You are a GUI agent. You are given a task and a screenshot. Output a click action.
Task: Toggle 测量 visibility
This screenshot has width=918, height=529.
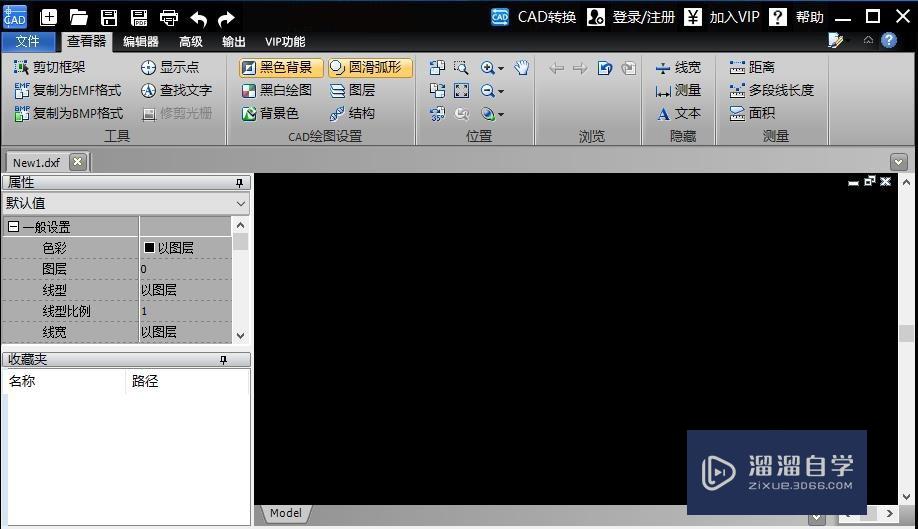tap(678, 90)
